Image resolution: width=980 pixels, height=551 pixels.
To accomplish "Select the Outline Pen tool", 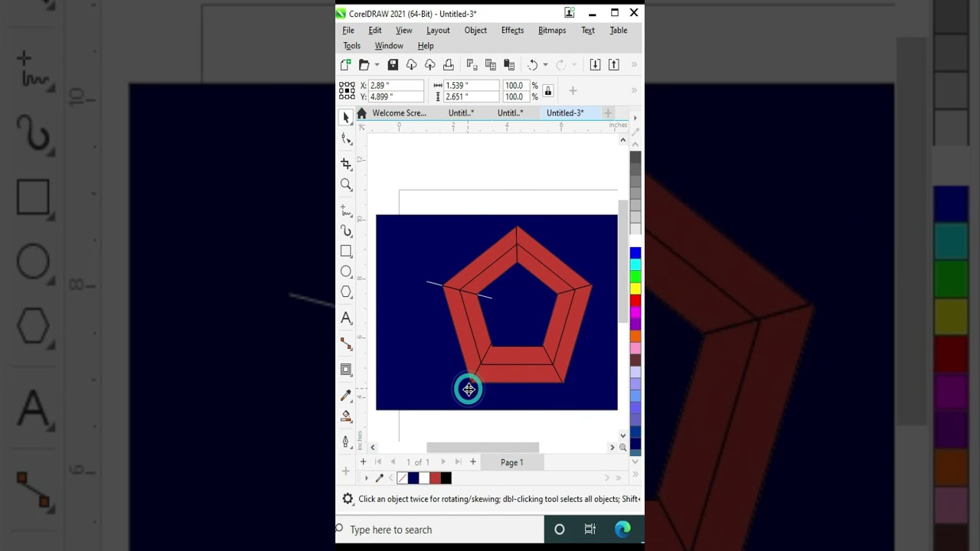I will click(346, 442).
